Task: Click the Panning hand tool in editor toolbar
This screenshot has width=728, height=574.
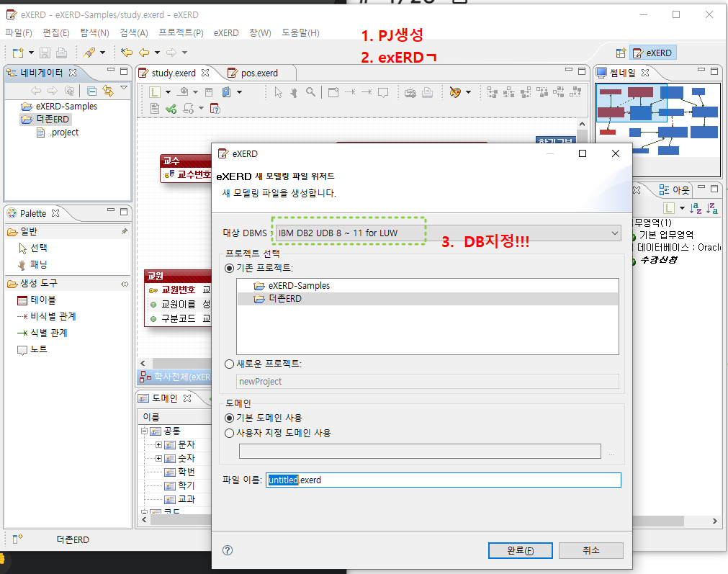Action: 294,92
